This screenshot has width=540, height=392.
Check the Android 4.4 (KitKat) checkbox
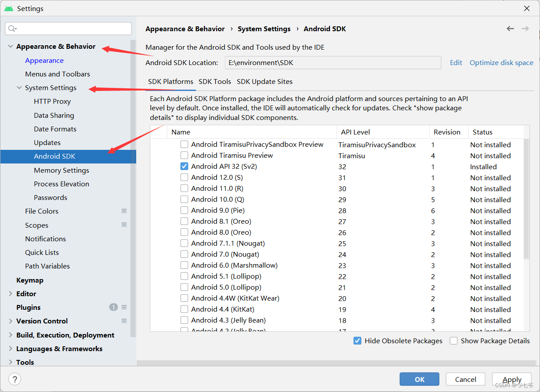click(x=184, y=309)
